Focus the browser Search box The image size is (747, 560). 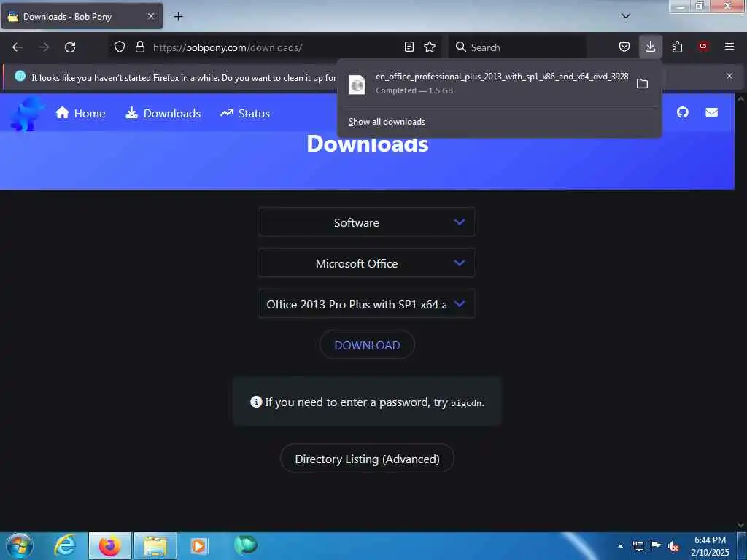(517, 47)
